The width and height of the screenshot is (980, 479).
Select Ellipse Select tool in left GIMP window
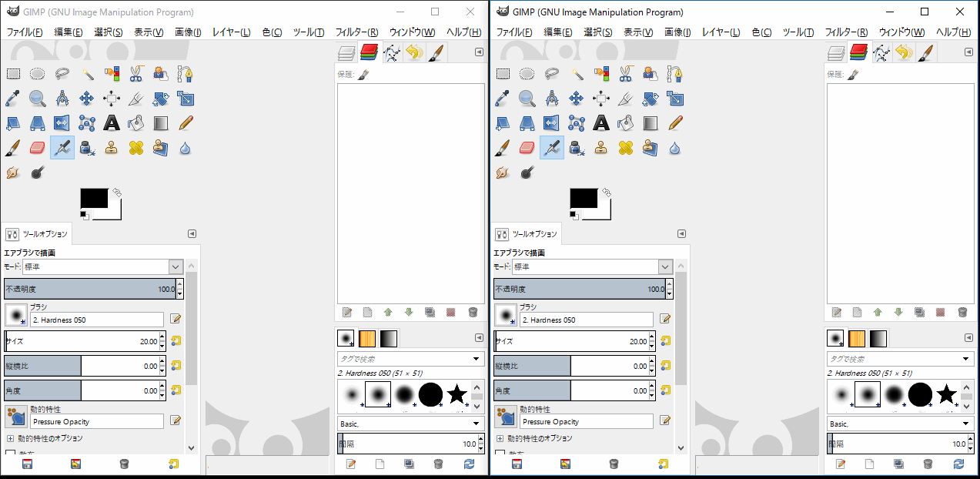point(37,74)
